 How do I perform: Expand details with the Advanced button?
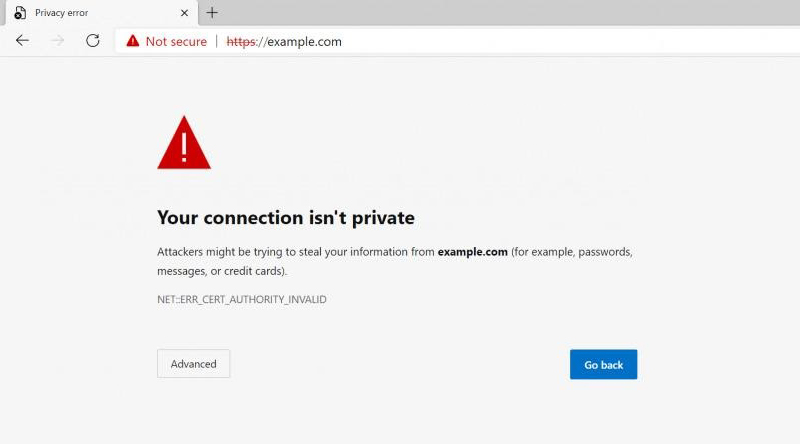pos(193,364)
